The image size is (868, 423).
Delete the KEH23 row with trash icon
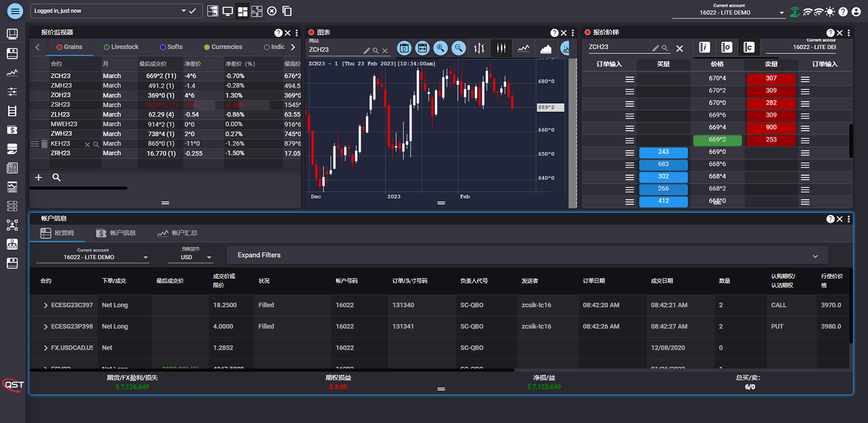point(45,144)
